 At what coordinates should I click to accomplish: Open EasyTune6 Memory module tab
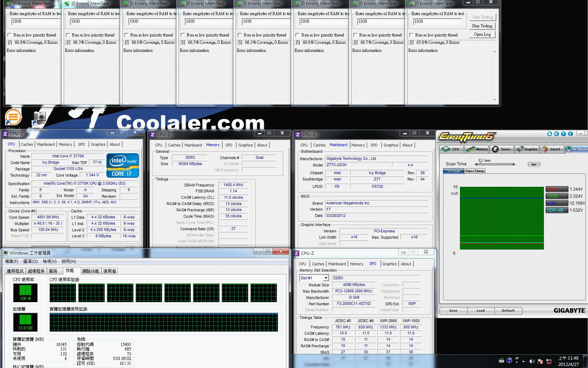[x=477, y=149]
